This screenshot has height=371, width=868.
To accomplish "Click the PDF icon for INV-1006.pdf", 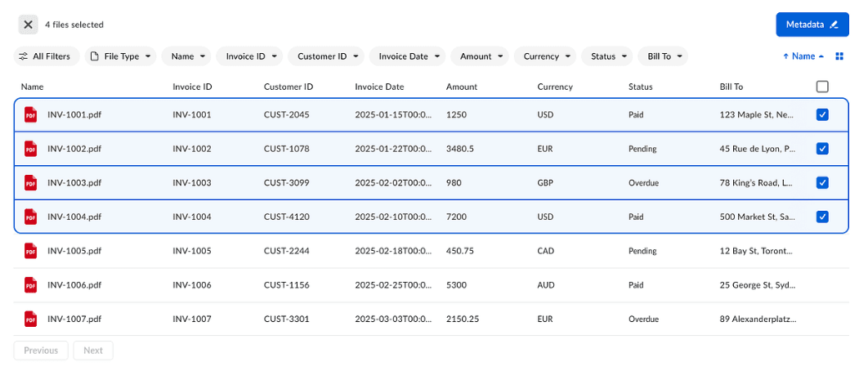I will click(x=31, y=285).
